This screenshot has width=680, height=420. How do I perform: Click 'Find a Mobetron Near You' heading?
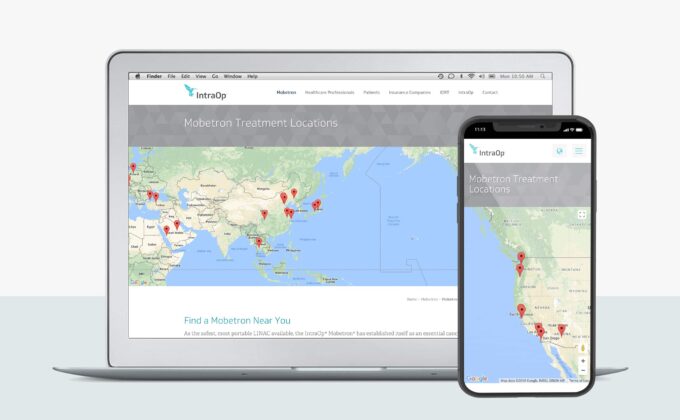(237, 320)
